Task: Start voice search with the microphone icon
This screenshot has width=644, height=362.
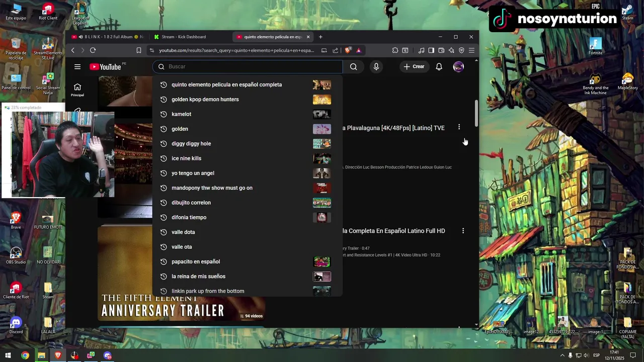Action: [x=376, y=66]
